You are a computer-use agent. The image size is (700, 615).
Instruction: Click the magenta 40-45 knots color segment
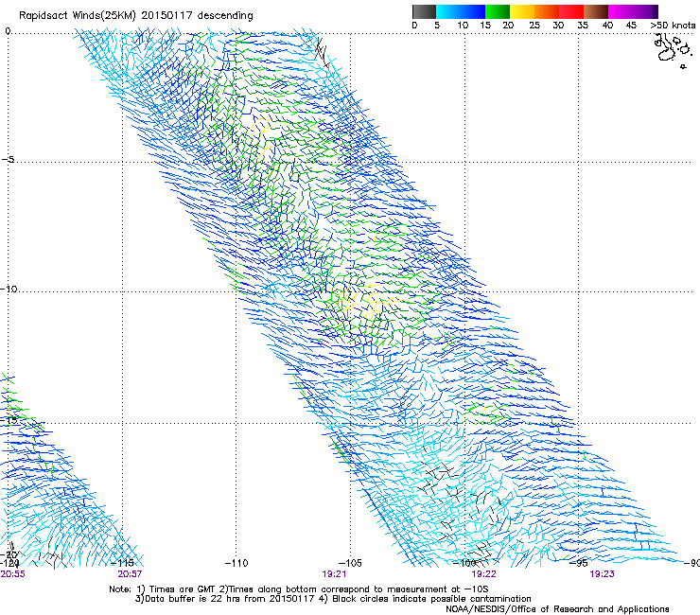coord(621,11)
